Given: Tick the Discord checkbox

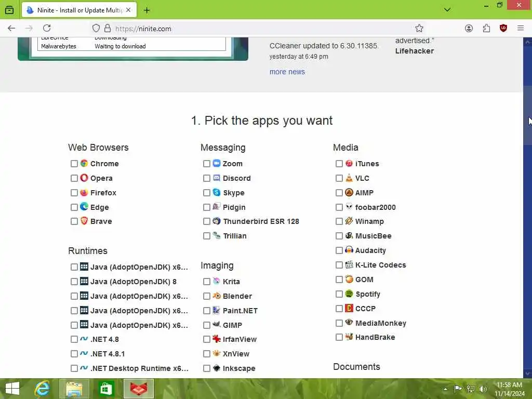Looking at the screenshot, I should pyautogui.click(x=206, y=178).
